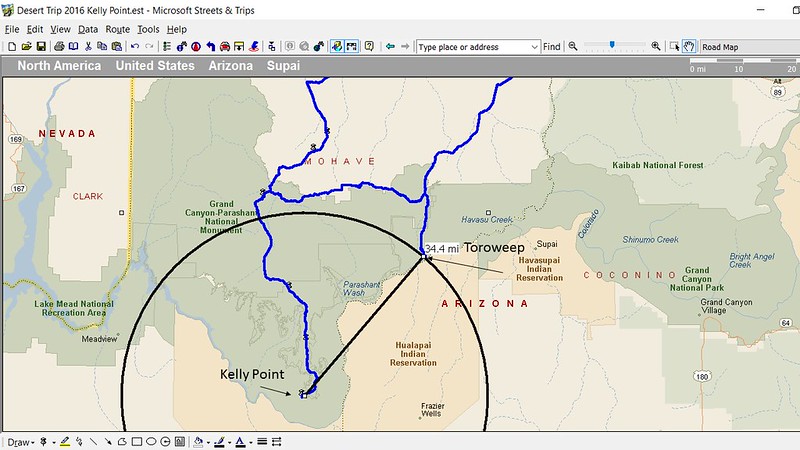Viewport: 800px width, 450px height.
Task: Go forward with the gray right arrow
Action: tap(405, 46)
